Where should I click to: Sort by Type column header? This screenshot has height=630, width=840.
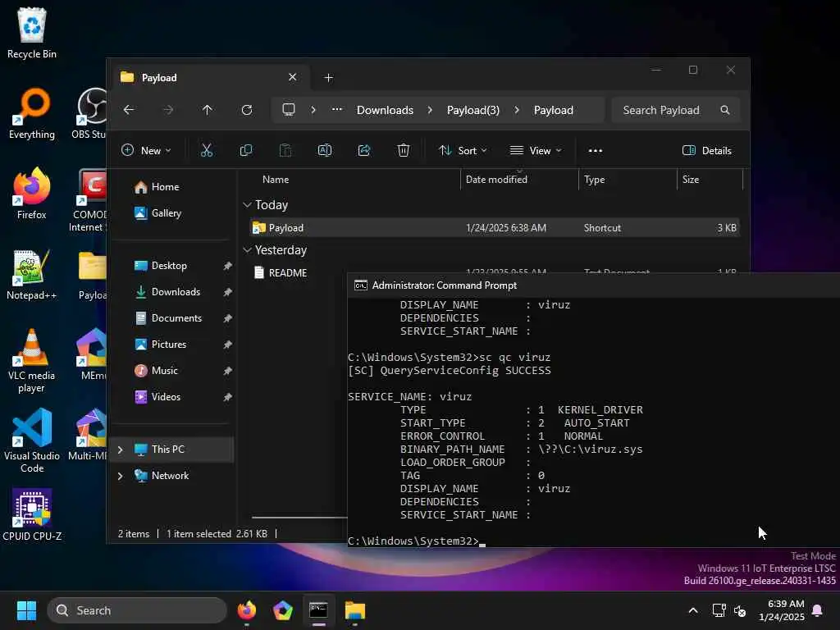[x=628, y=180]
